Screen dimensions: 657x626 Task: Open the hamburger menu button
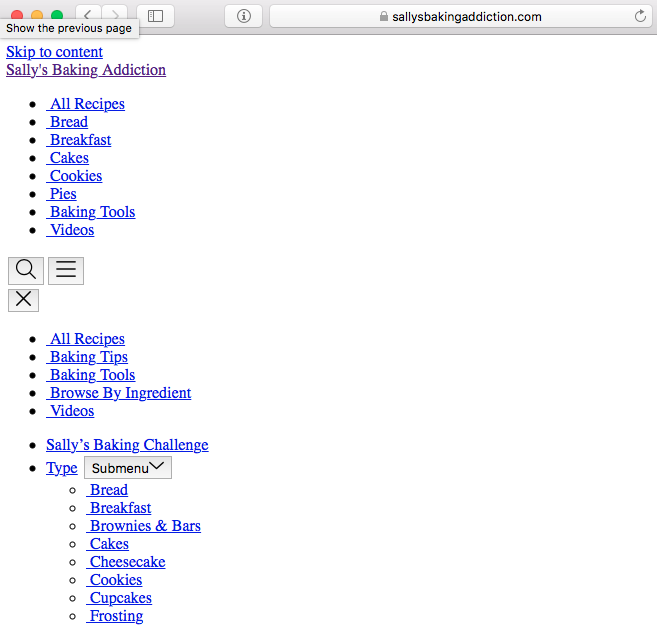[66, 271]
